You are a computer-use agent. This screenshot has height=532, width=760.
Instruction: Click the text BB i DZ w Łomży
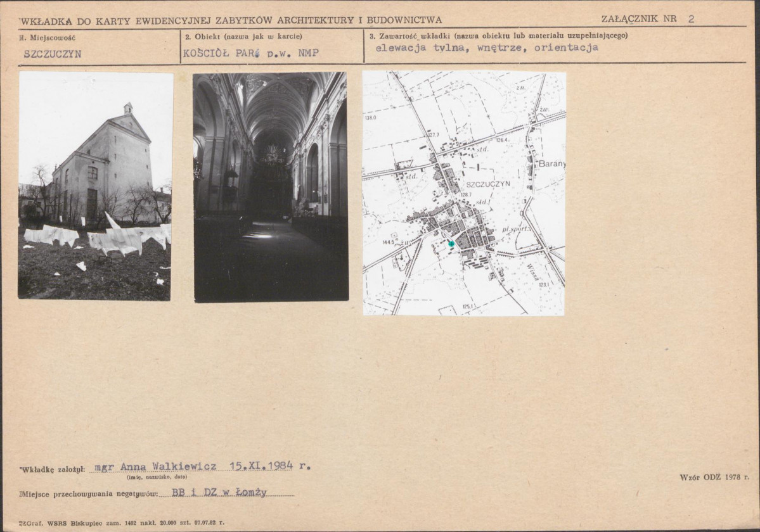pyautogui.click(x=219, y=492)
